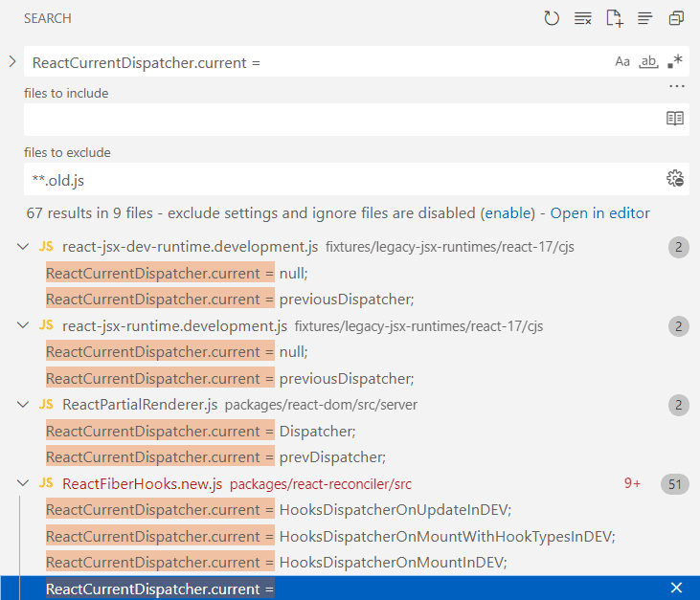Viewport: 700px width, 600px height.
Task: Expand the replace field chevron
Action: coord(12,62)
